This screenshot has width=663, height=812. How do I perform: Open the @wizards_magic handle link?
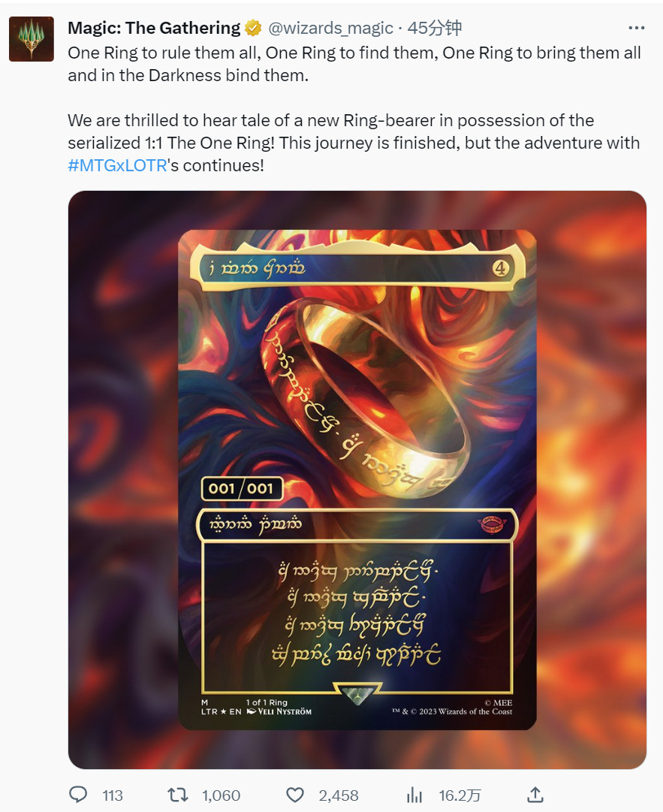(x=330, y=28)
